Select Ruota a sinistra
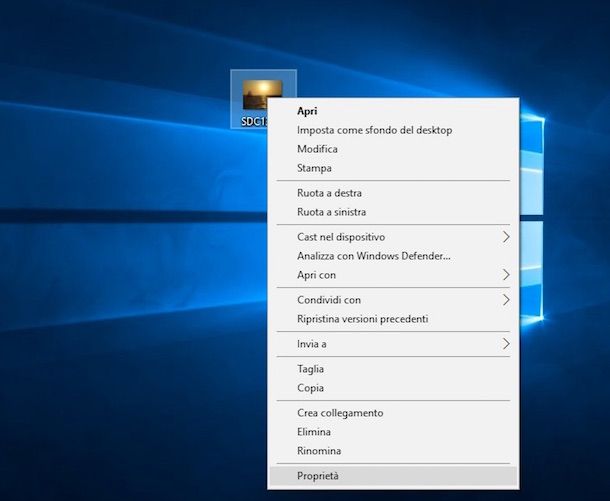 pos(331,212)
